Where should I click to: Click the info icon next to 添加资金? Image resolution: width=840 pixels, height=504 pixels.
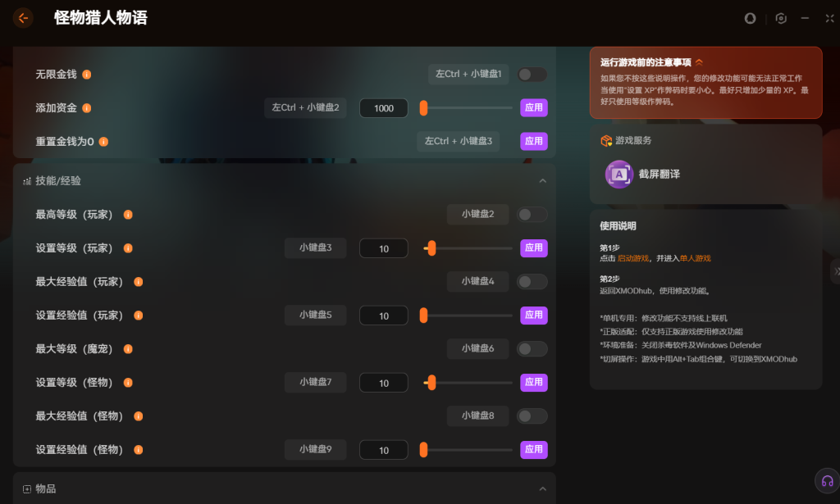pyautogui.click(x=87, y=108)
